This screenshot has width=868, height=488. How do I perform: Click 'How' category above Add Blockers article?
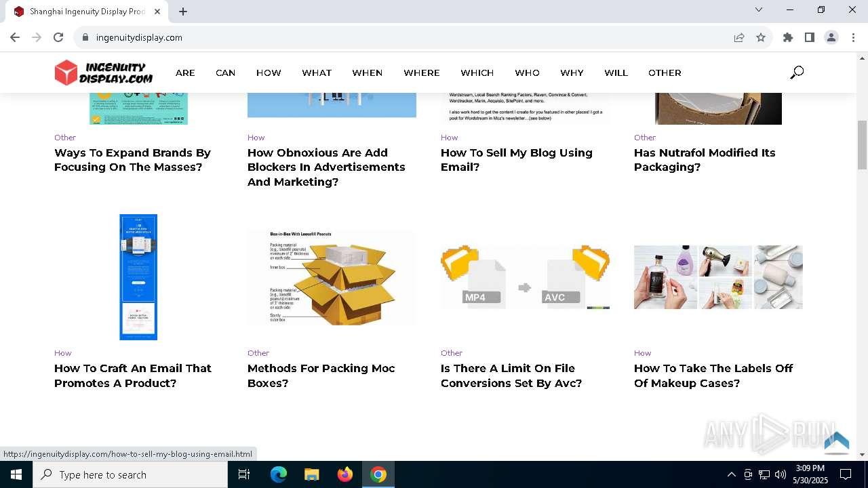pyautogui.click(x=256, y=138)
